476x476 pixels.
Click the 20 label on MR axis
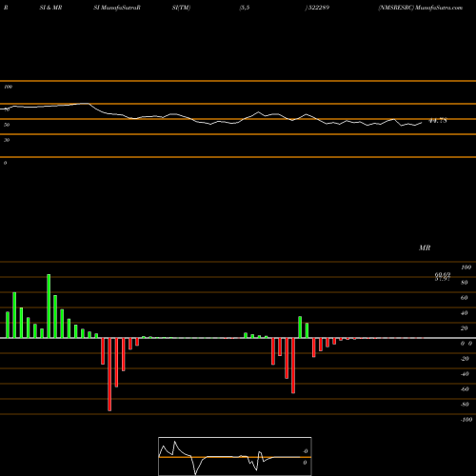pyautogui.click(x=465, y=328)
